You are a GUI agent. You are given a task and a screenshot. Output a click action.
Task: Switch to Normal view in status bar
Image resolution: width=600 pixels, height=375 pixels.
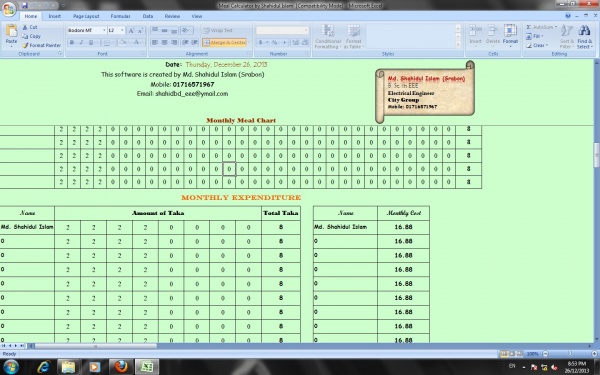click(x=504, y=354)
